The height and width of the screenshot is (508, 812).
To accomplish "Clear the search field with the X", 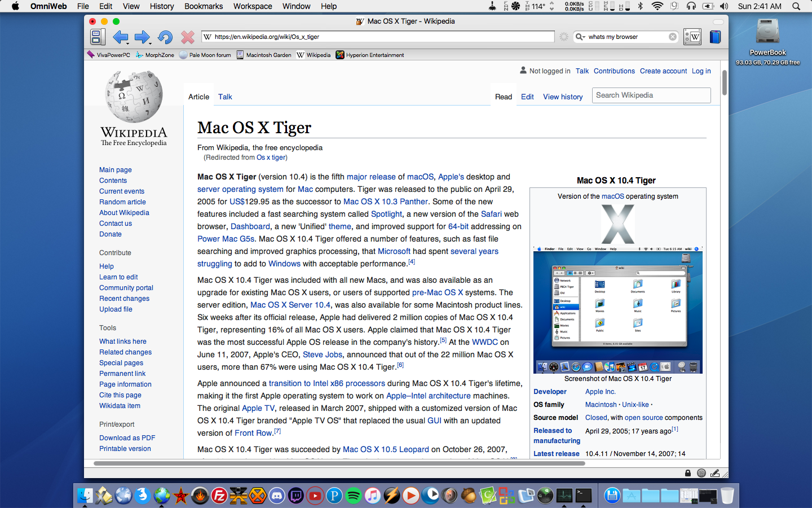I will 673,37.
